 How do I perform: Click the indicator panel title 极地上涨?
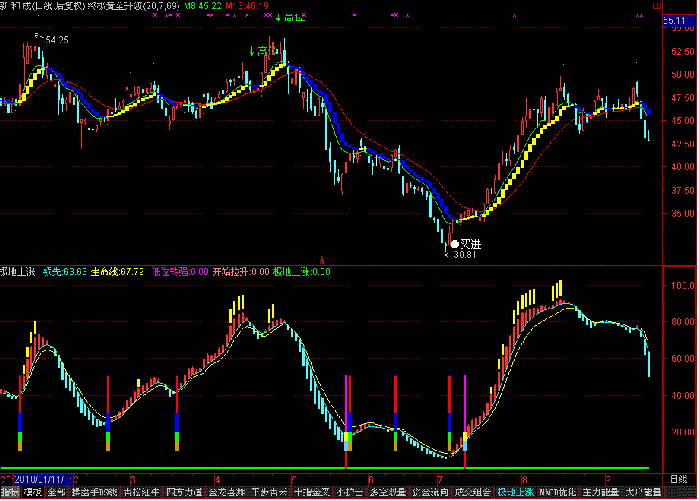coord(18,271)
